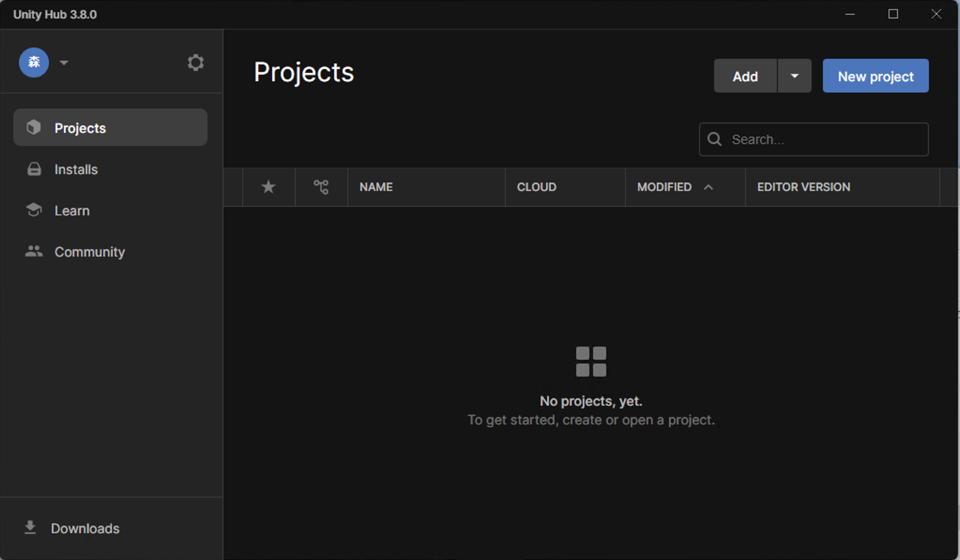Sort projects by the MODIFIED column

click(x=664, y=187)
